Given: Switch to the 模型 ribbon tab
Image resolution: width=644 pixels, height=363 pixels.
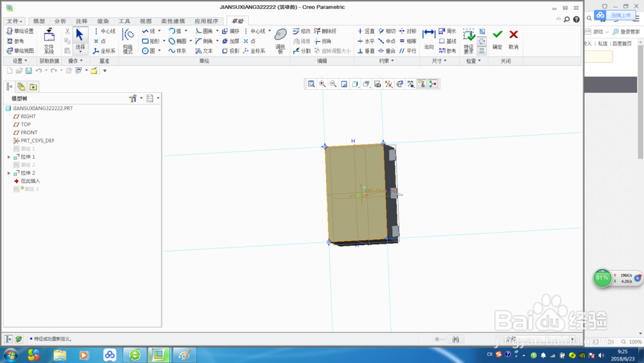Looking at the screenshot, I should click(39, 21).
